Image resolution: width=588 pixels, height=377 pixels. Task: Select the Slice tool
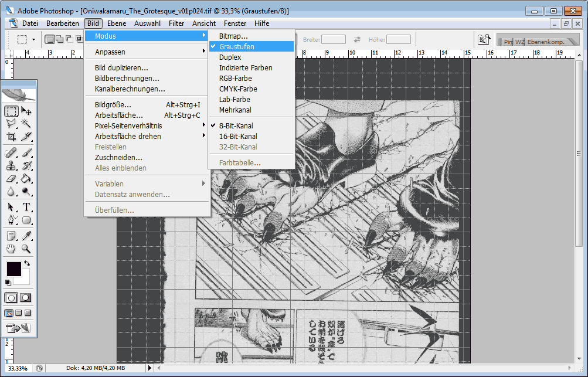[x=26, y=136]
